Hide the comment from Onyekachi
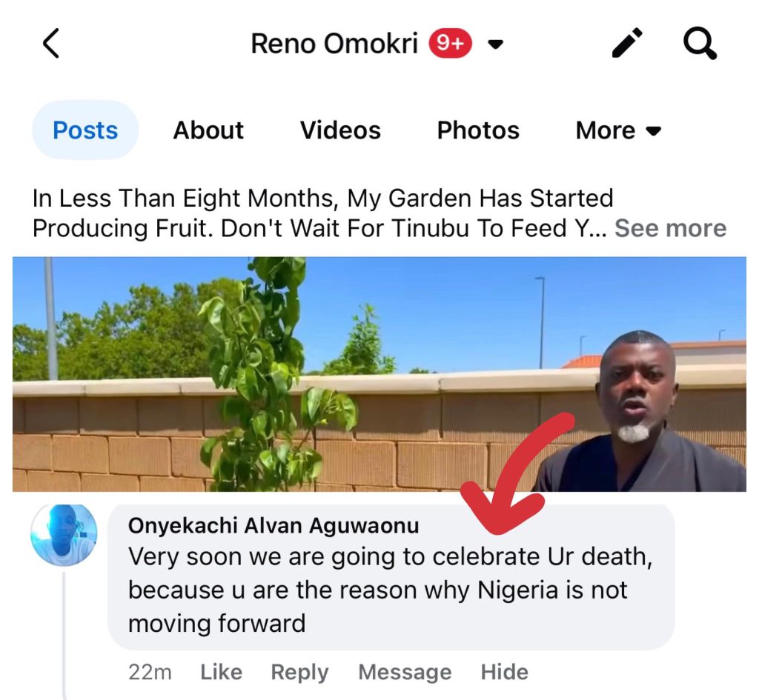Image resolution: width=759 pixels, height=700 pixels. 505,672
